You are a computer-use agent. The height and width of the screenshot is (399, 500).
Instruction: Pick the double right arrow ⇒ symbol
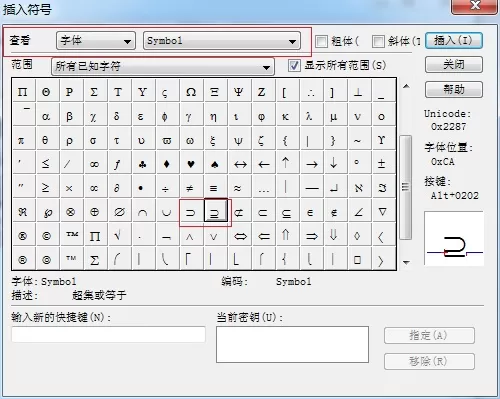pyautogui.click(x=312, y=236)
